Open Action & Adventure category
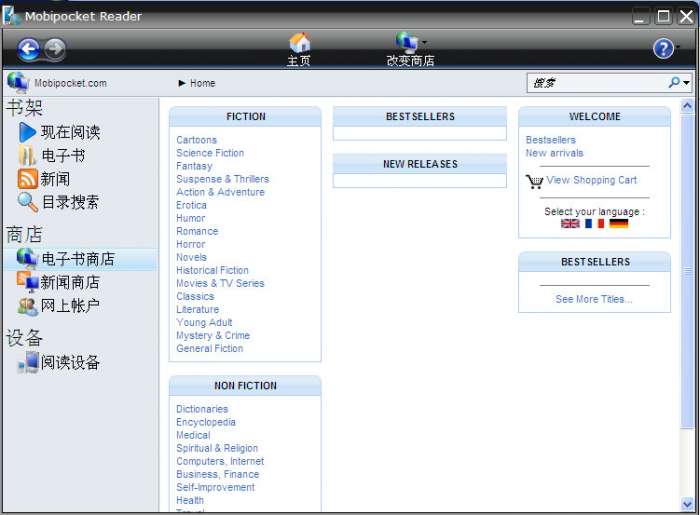The width and height of the screenshot is (700, 515). (220, 192)
